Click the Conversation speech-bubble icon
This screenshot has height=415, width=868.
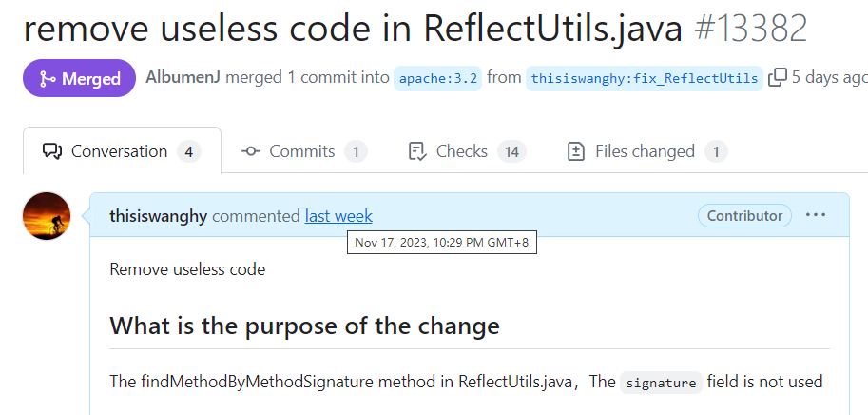click(x=52, y=151)
